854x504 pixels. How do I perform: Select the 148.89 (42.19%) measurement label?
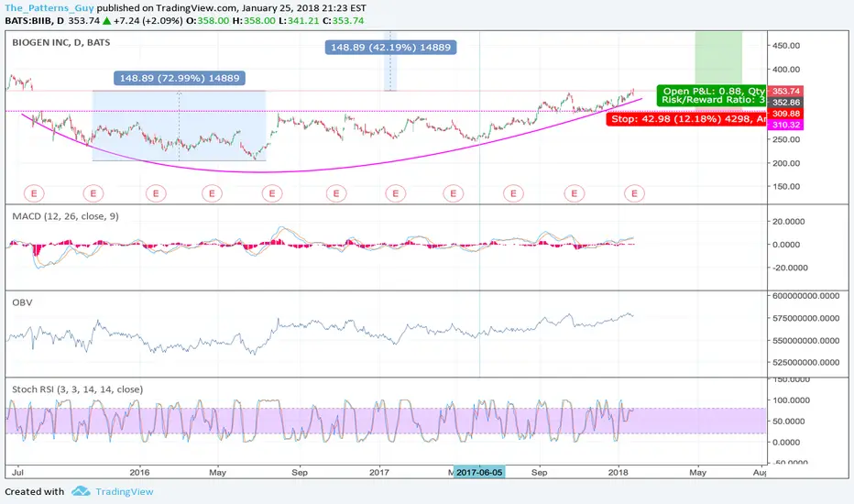pyautogui.click(x=391, y=48)
